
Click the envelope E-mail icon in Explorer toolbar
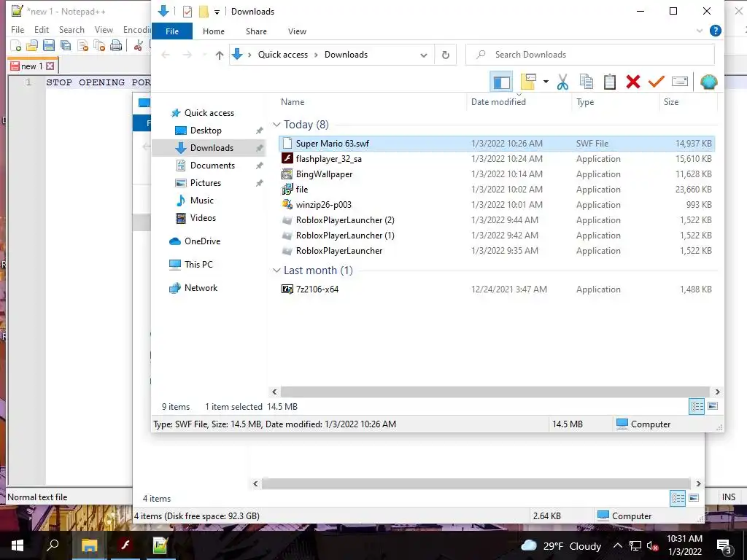pos(680,82)
